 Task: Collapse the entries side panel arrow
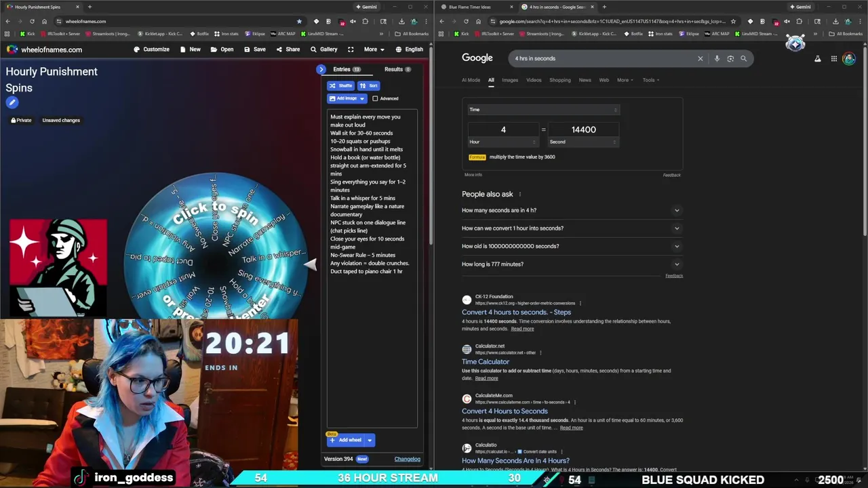coord(321,69)
